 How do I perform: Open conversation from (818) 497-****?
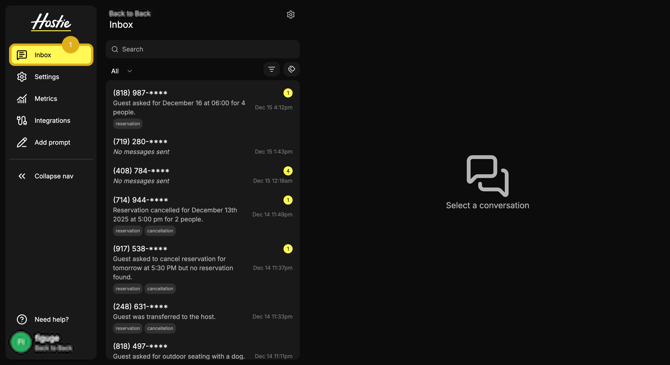203,350
